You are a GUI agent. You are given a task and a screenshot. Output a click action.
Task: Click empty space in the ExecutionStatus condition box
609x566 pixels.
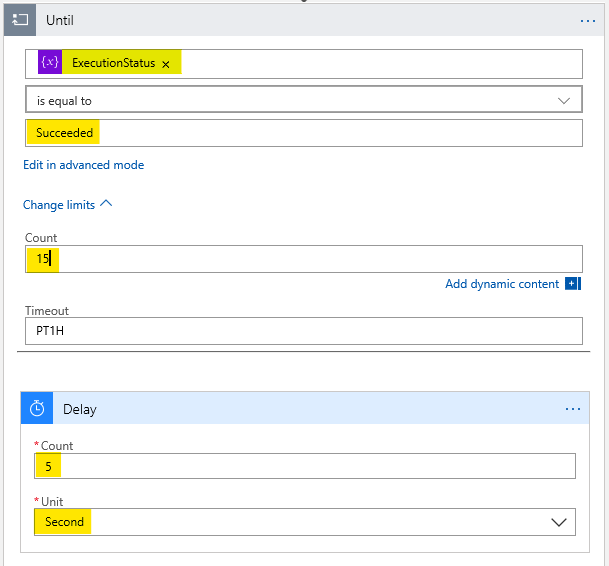(x=380, y=64)
